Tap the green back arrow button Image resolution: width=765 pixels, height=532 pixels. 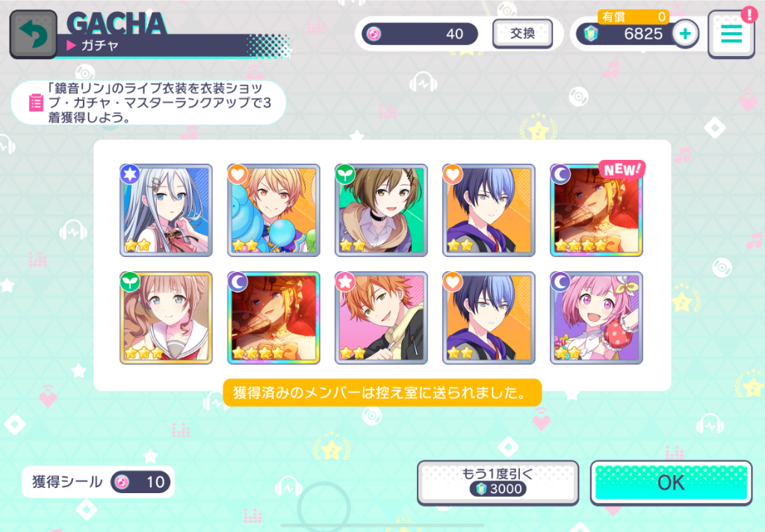click(33, 34)
